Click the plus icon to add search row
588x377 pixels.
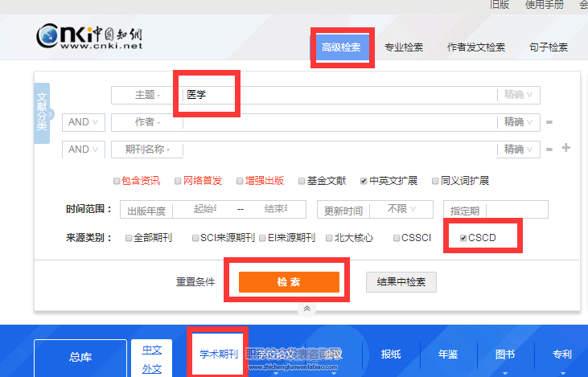[565, 148]
